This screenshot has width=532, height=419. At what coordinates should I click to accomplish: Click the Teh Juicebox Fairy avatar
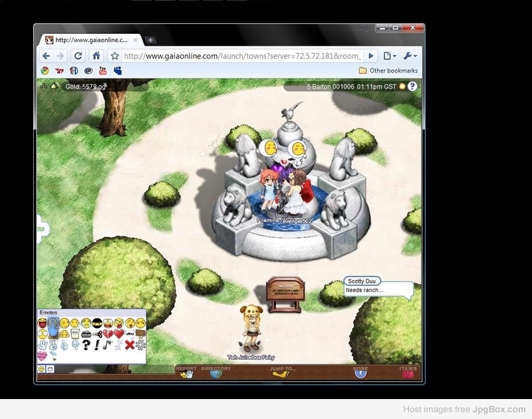pyautogui.click(x=251, y=328)
